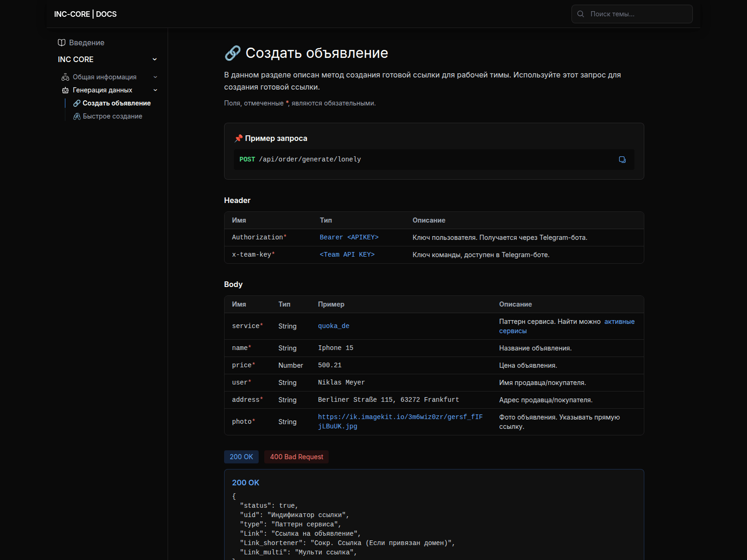The image size is (747, 560).
Task: Click the user field name cell
Action: pyautogui.click(x=242, y=383)
